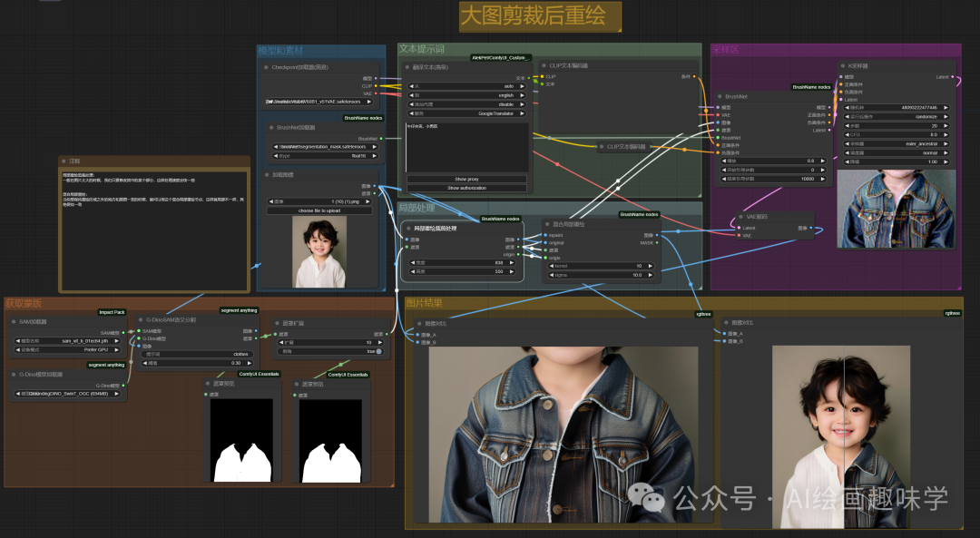The height and width of the screenshot is (538, 980).
Task: Collapse the SAM加载器 node using its title dot
Action: point(14,322)
